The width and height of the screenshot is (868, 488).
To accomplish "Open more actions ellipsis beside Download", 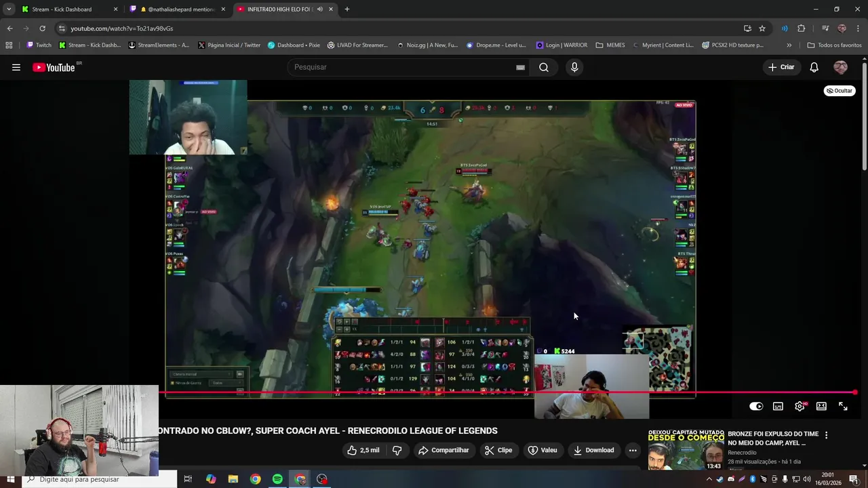I will click(633, 450).
